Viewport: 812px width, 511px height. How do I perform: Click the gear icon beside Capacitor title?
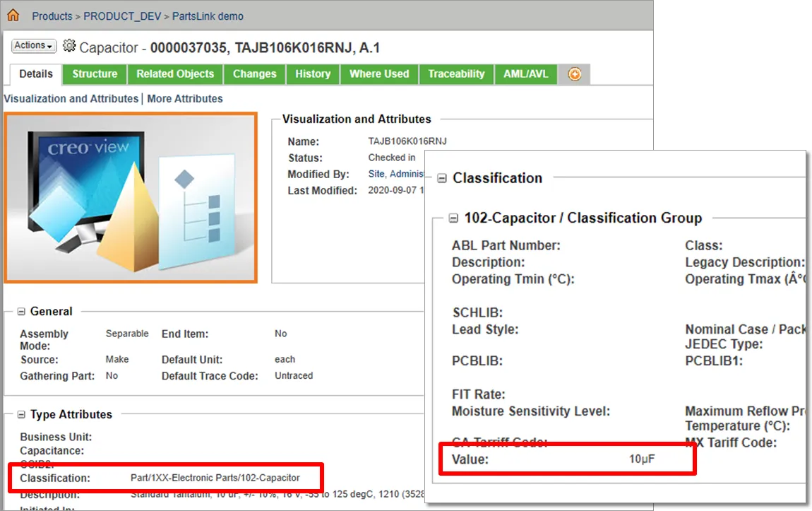[x=69, y=46]
